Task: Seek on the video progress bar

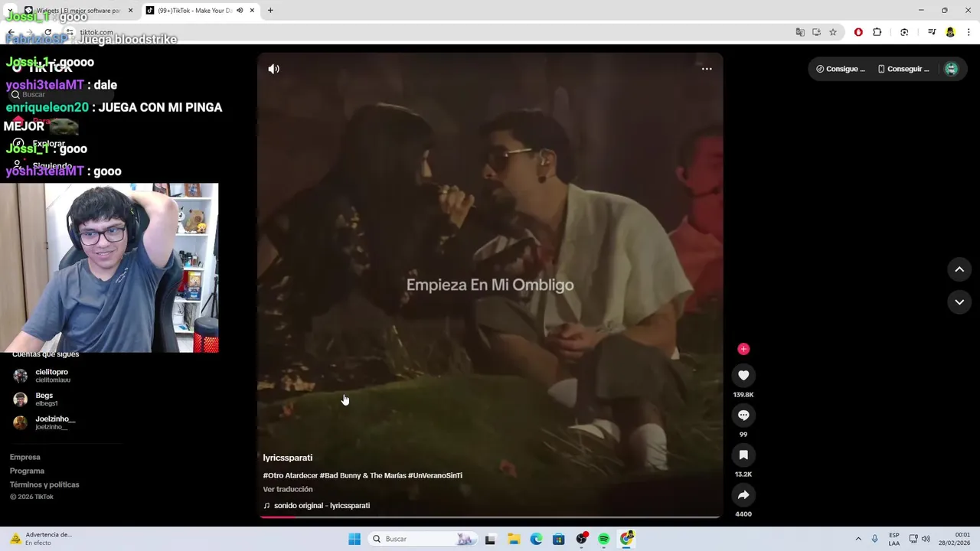Action: [x=490, y=517]
